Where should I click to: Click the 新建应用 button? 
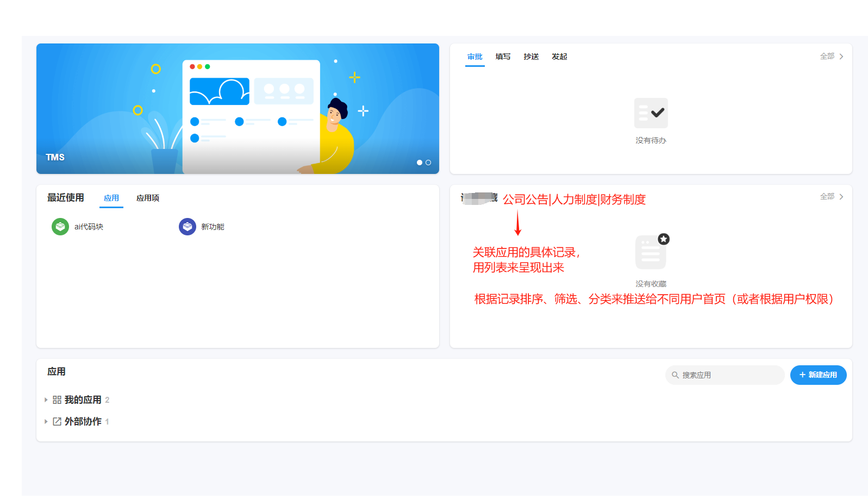click(x=819, y=375)
